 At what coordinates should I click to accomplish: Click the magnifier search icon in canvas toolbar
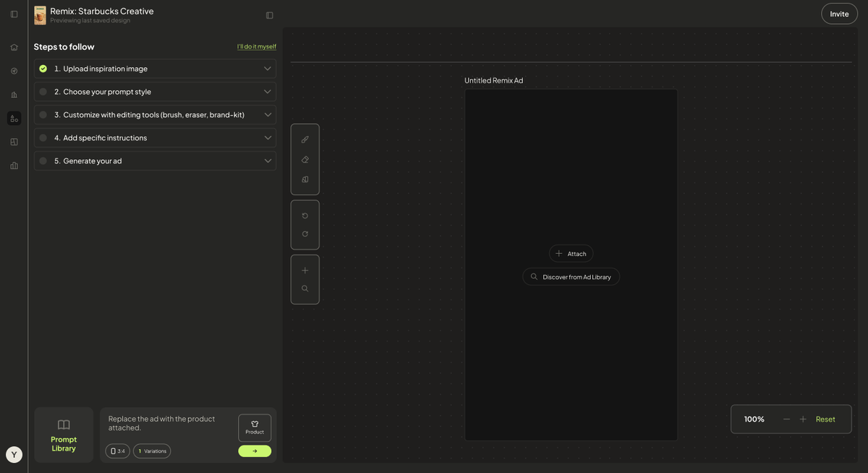click(x=305, y=289)
